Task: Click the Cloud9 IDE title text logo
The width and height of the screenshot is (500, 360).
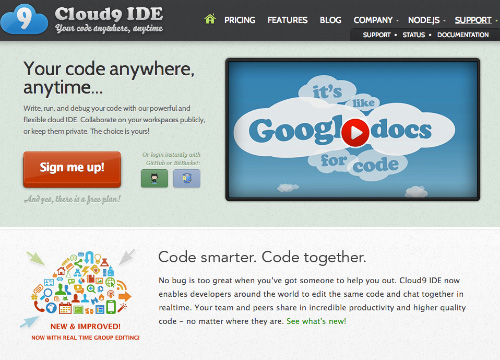Action: point(109,14)
